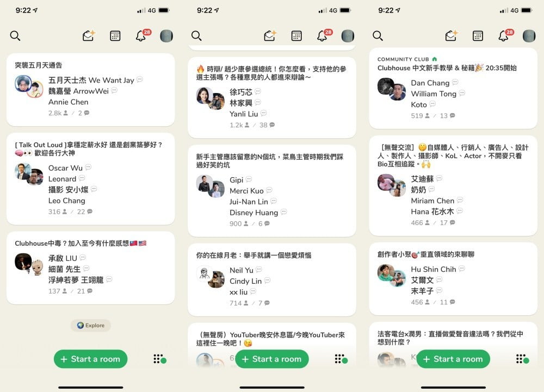Image resolution: width=544 pixels, height=392 pixels.
Task: Open profile avatar on the left screen
Action: 166,36
